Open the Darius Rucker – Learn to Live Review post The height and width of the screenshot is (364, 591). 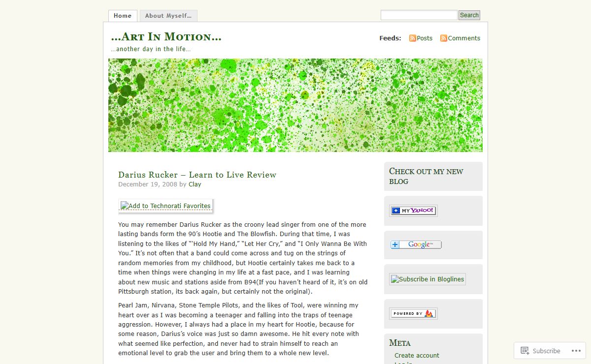tap(197, 175)
